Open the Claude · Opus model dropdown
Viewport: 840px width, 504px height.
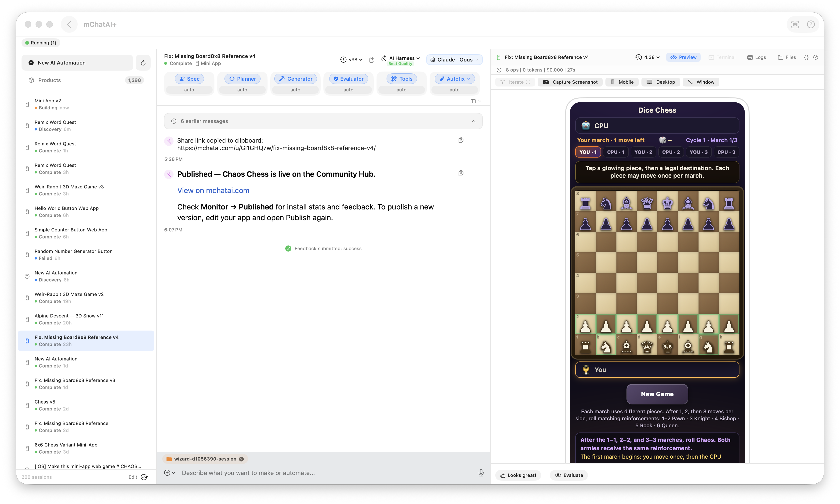coord(454,60)
